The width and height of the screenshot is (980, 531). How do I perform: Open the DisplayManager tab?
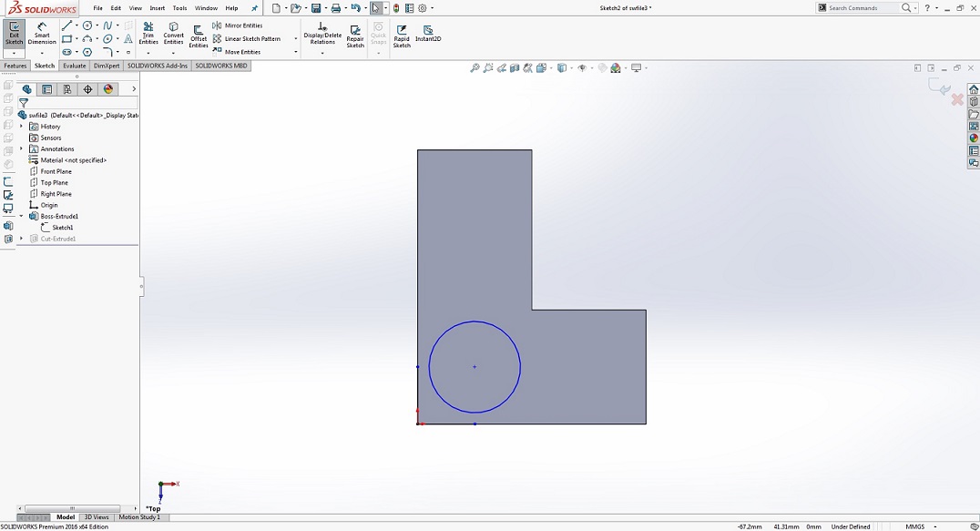click(x=108, y=89)
